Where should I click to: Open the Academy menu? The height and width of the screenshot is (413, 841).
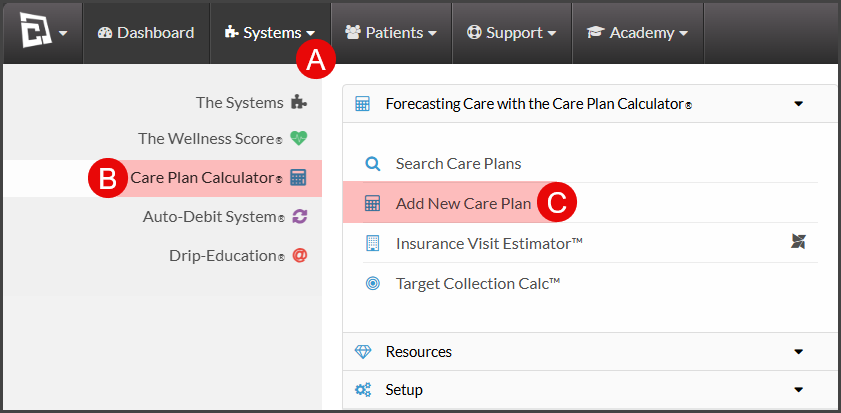638,33
